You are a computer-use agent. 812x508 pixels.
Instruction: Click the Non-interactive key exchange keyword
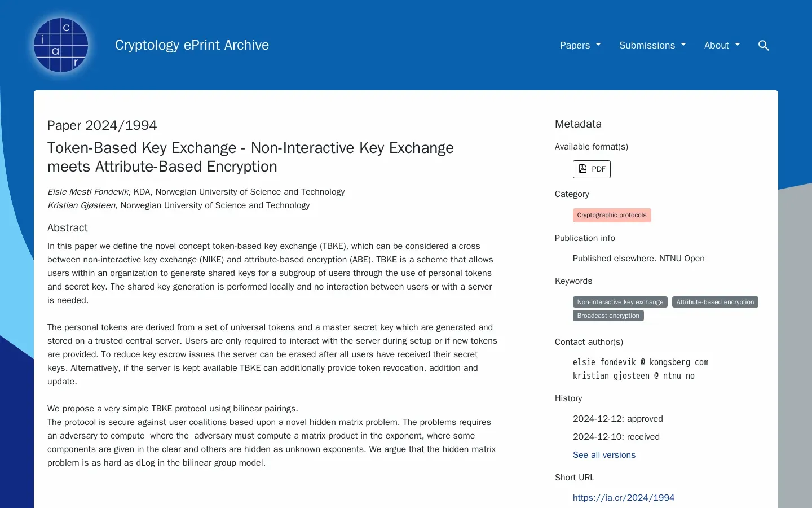(620, 302)
